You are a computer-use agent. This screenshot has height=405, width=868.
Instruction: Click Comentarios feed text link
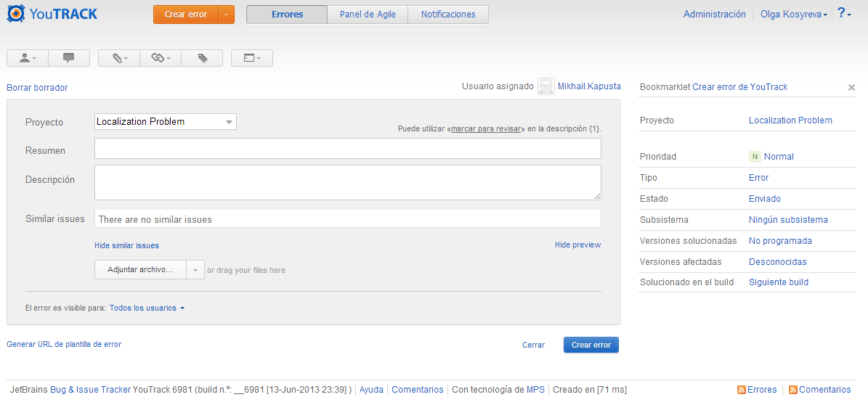825,390
